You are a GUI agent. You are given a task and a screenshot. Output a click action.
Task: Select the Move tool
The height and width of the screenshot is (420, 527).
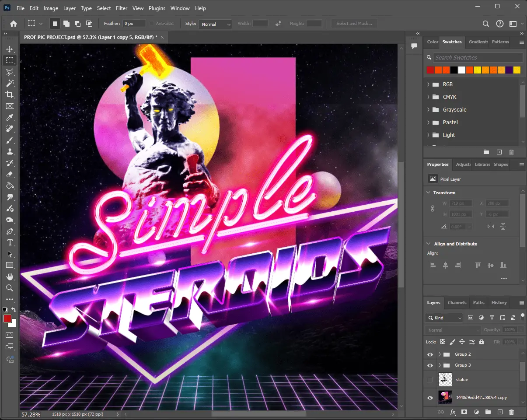click(x=10, y=49)
